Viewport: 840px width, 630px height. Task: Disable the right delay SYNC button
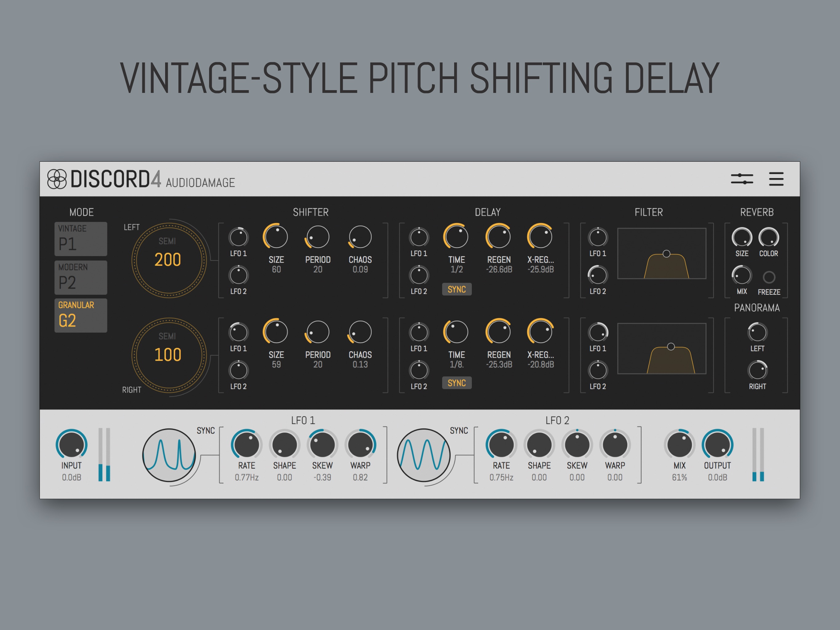(457, 383)
